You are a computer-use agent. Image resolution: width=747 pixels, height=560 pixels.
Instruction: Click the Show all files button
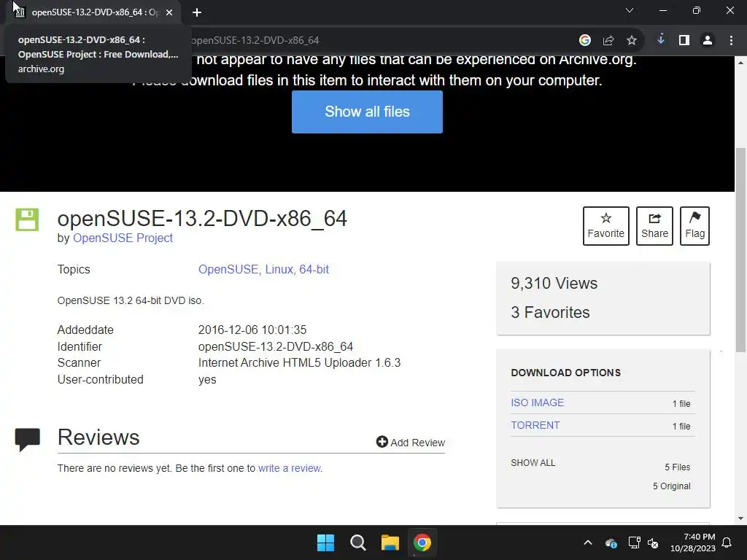(x=367, y=112)
